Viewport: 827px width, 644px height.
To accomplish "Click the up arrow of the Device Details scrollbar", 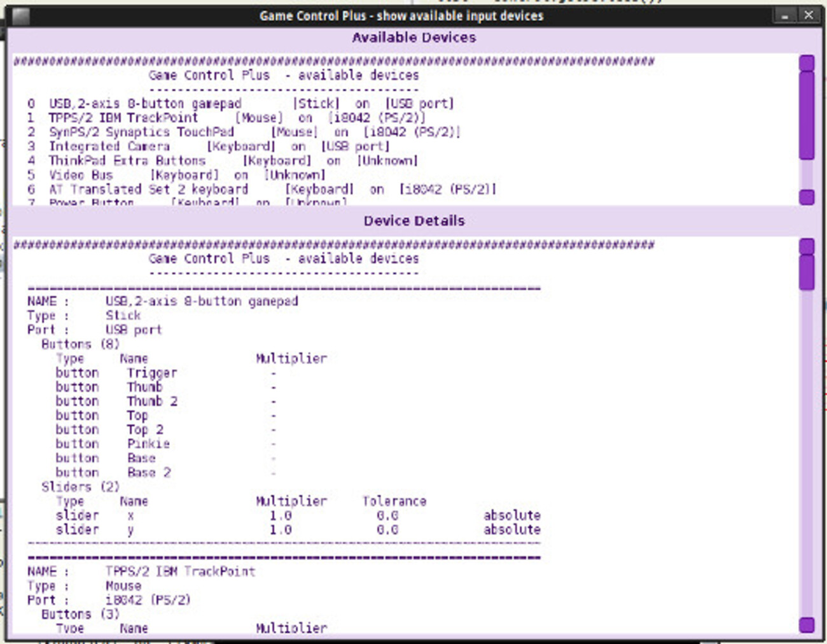I will 807,246.
